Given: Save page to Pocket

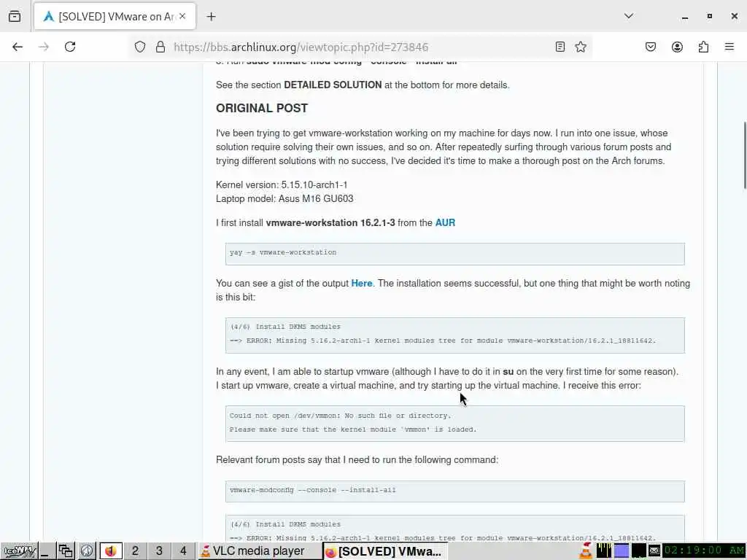Looking at the screenshot, I should pyautogui.click(x=651, y=47).
